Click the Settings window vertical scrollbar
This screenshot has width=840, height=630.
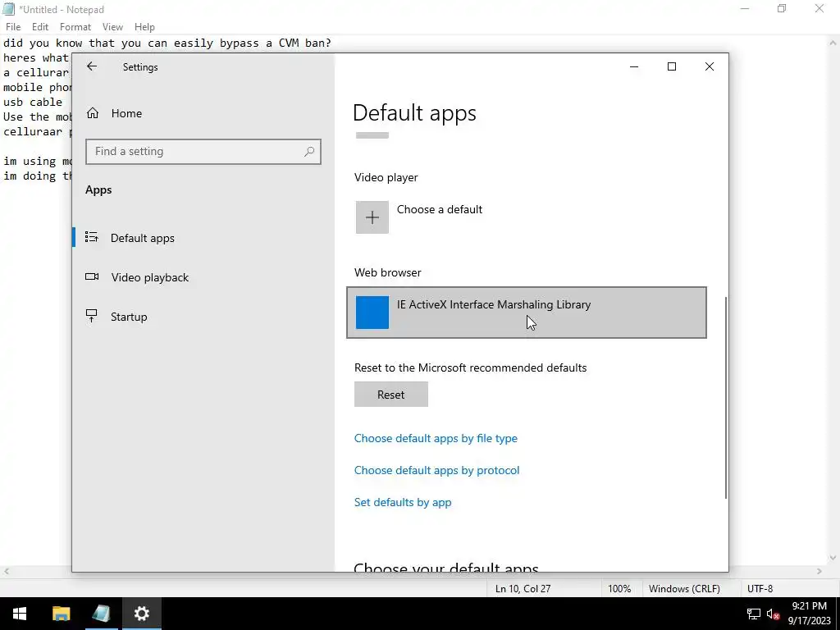click(x=726, y=398)
